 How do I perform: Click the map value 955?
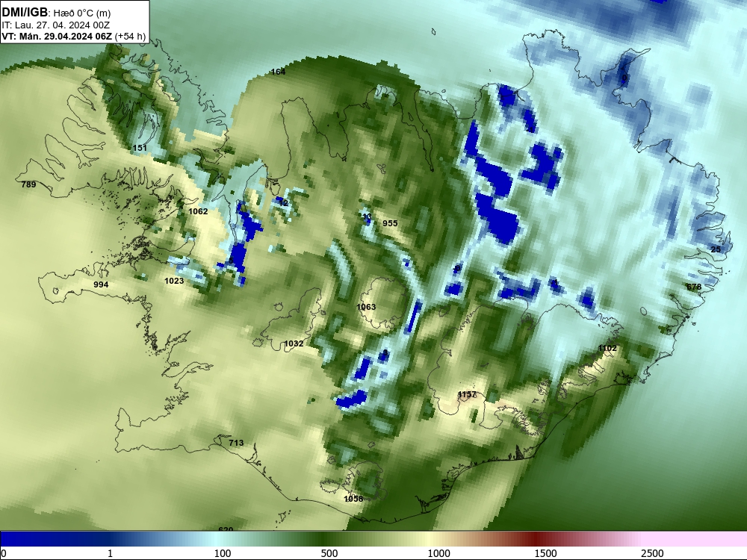coord(390,223)
